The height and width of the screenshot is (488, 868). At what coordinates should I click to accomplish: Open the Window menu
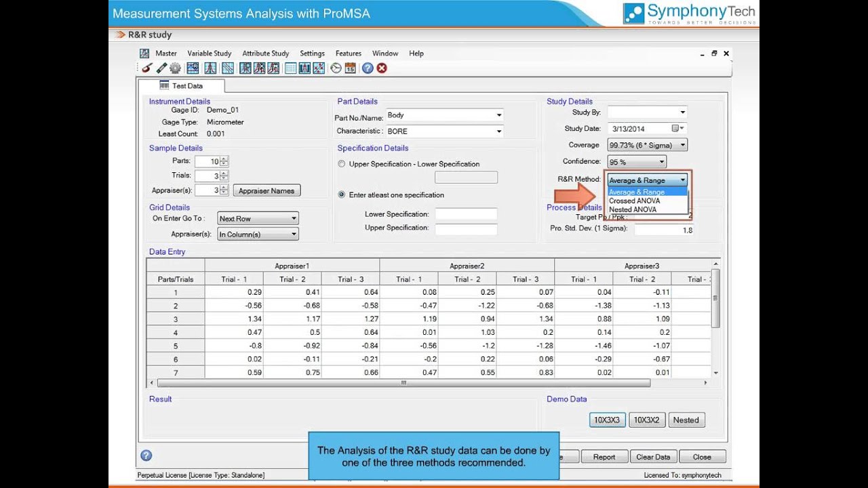[x=385, y=54]
